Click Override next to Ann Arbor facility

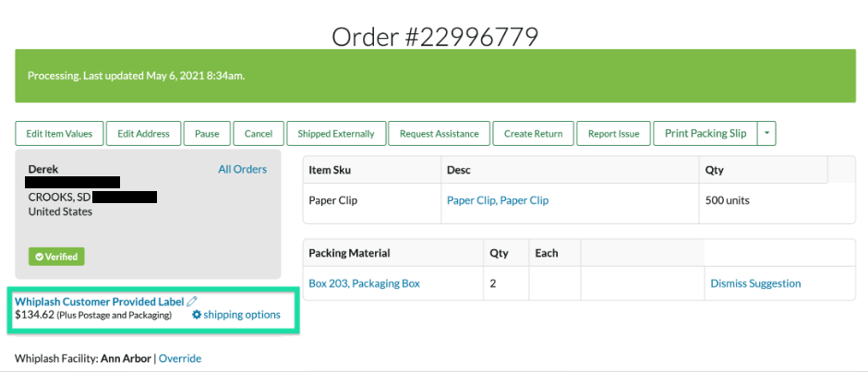click(180, 358)
